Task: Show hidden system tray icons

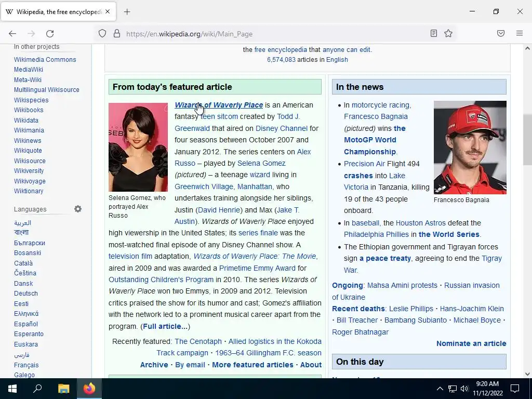Action: (440, 389)
